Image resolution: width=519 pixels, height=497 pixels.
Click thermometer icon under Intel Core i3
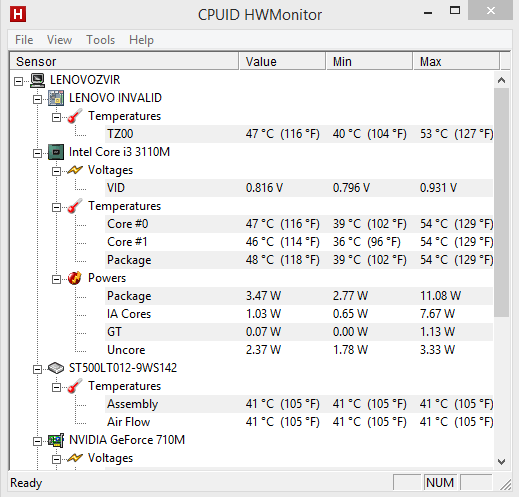(x=75, y=206)
